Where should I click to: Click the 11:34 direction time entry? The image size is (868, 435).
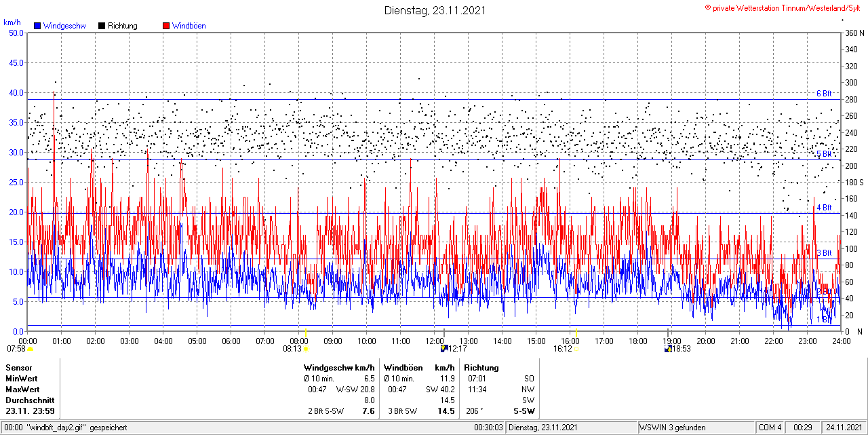click(x=477, y=390)
